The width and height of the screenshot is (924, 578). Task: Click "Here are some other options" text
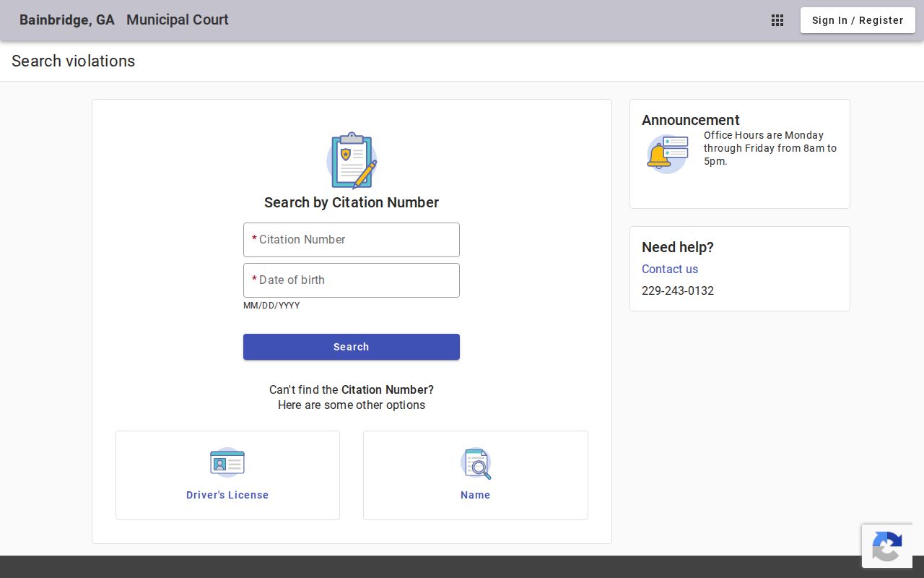pos(352,405)
